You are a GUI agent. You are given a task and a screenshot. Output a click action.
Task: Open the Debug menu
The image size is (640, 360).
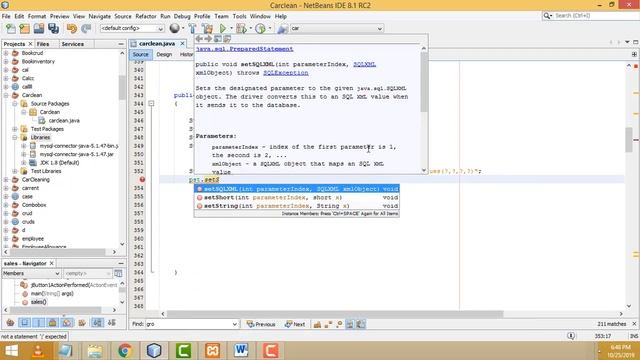182,16
